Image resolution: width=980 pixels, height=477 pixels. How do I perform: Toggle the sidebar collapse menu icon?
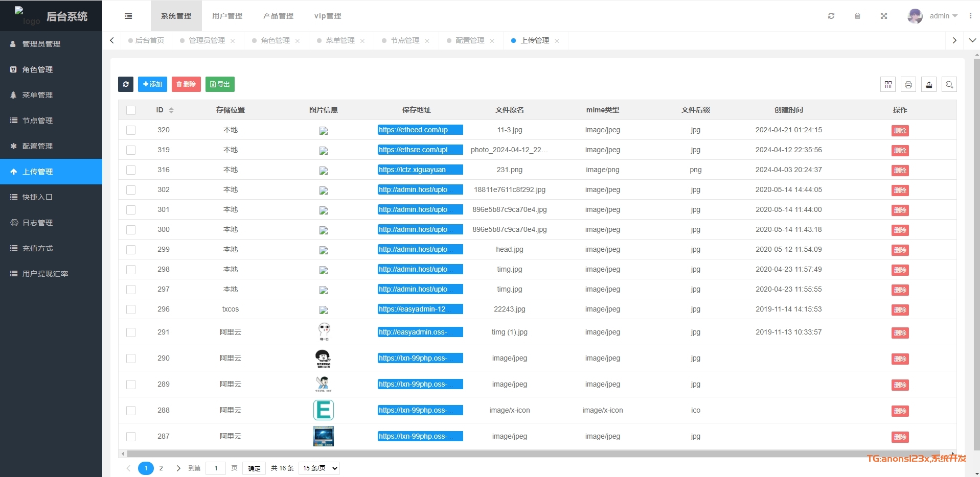coord(128,16)
